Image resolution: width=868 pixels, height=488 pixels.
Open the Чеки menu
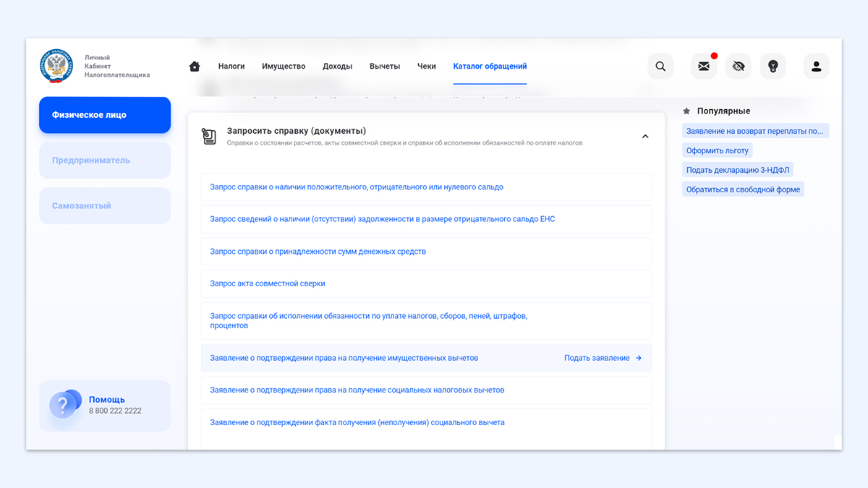pos(427,67)
